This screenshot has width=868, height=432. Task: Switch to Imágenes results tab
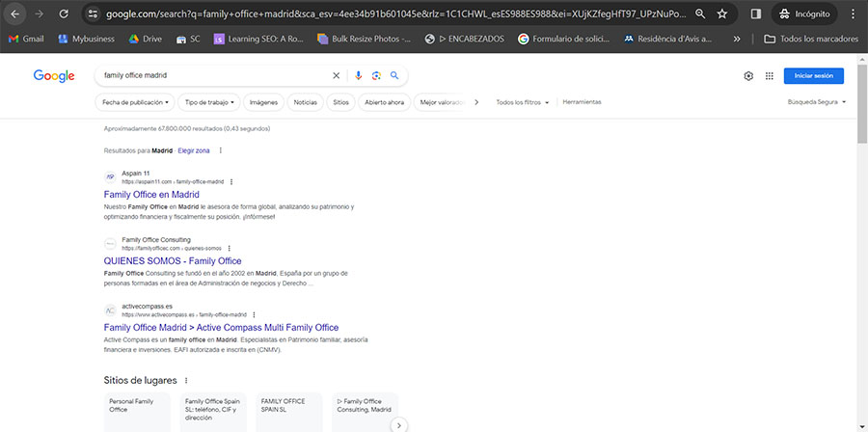[263, 102]
